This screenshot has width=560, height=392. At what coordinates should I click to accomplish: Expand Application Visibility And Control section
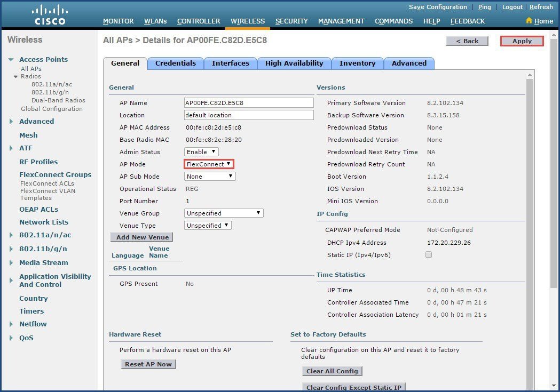click(11, 281)
